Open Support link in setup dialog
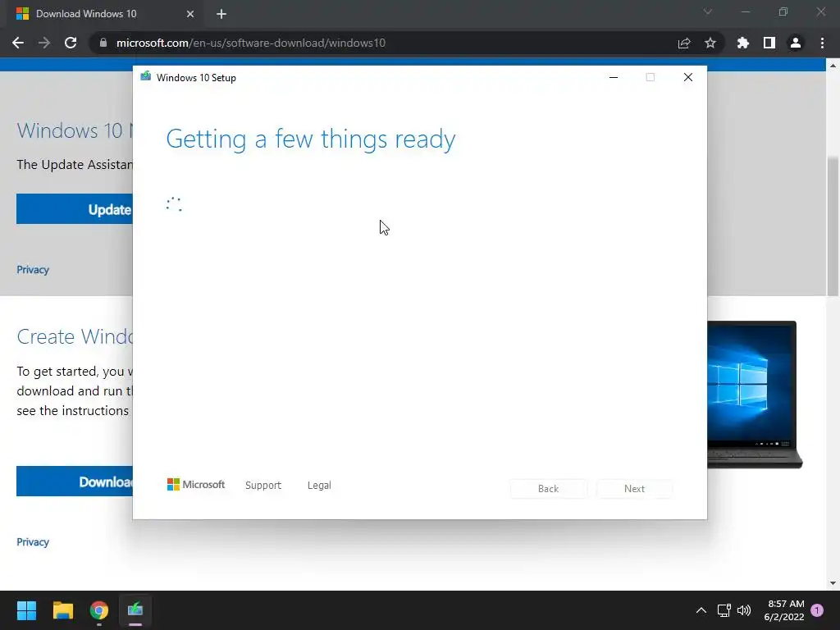Screen dimensions: 840x630 263,486
